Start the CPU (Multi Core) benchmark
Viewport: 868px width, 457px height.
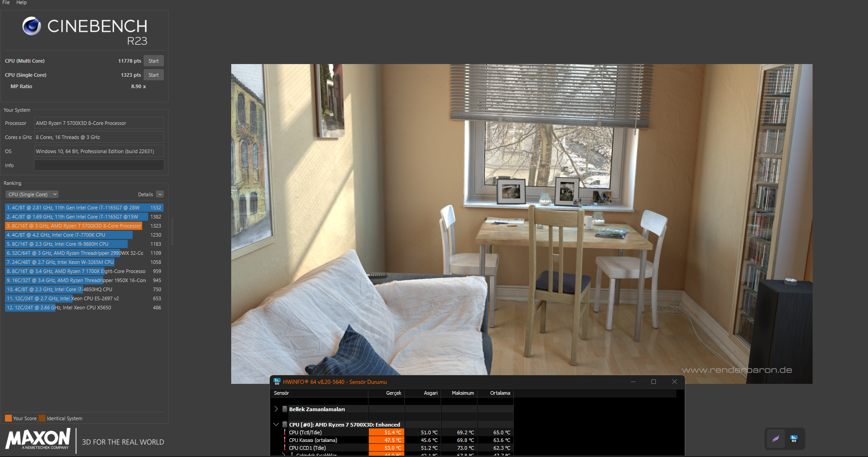pos(154,61)
